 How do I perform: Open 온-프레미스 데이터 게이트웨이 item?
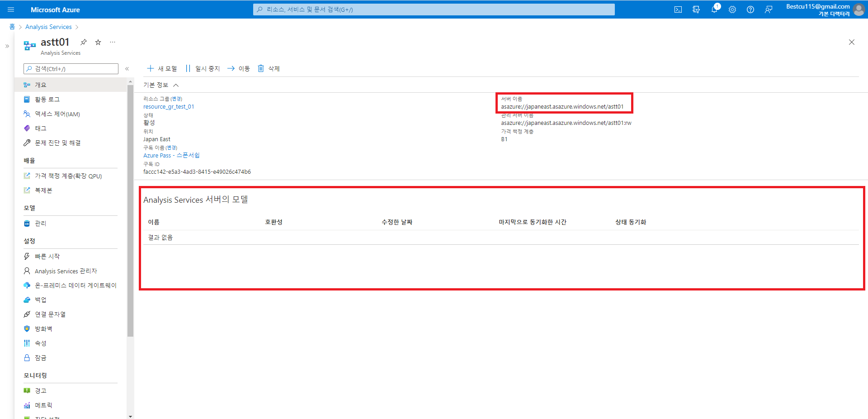pyautogui.click(x=71, y=286)
